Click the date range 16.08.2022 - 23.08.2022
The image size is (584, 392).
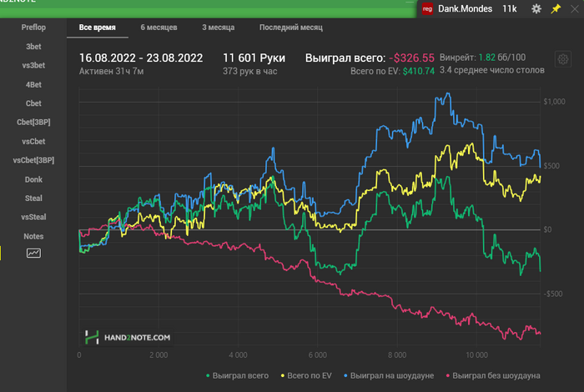(141, 58)
